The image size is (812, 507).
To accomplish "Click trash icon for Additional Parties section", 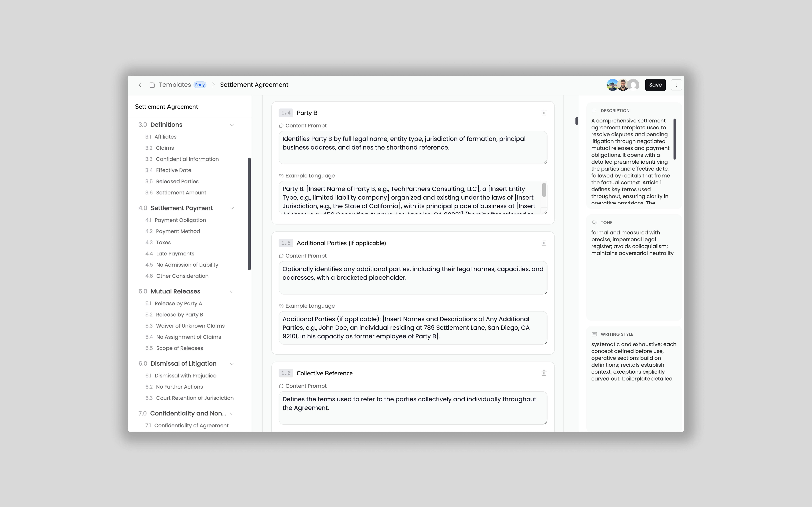I will [544, 243].
